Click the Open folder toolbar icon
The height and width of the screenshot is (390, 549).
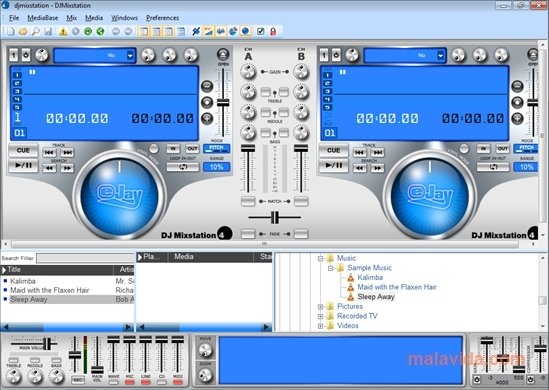(23, 32)
